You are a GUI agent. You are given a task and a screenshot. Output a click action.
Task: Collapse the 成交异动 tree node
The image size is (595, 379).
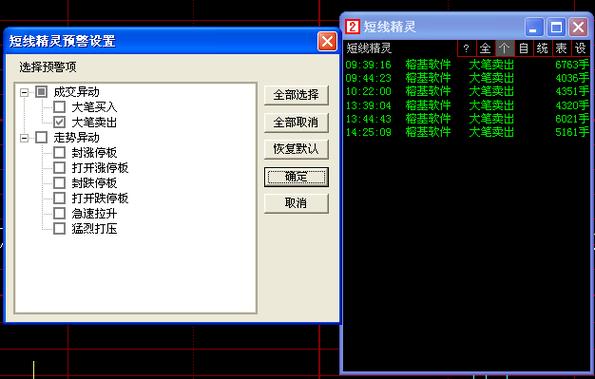click(24, 92)
